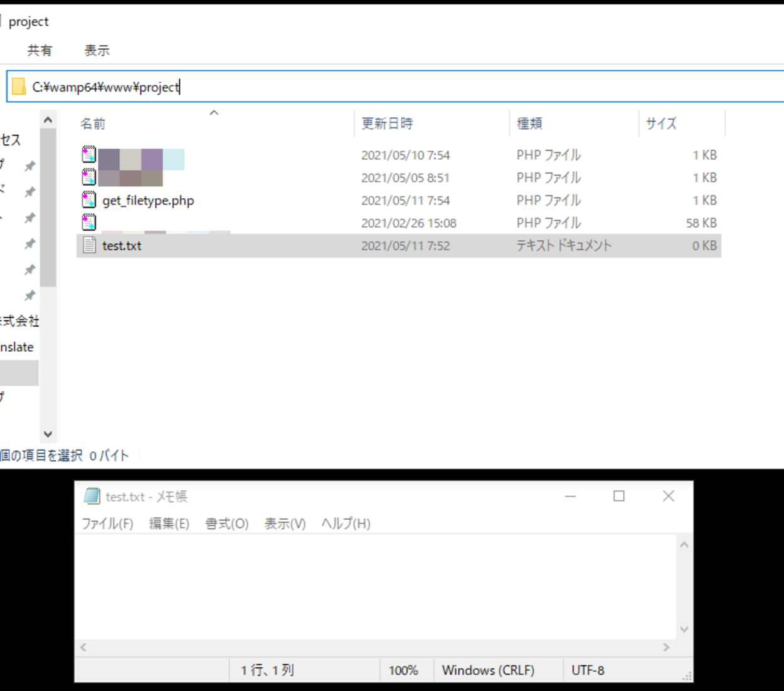Viewport: 784px width, 691px height.
Task: Sort files by the サイズ column
Action: click(661, 124)
